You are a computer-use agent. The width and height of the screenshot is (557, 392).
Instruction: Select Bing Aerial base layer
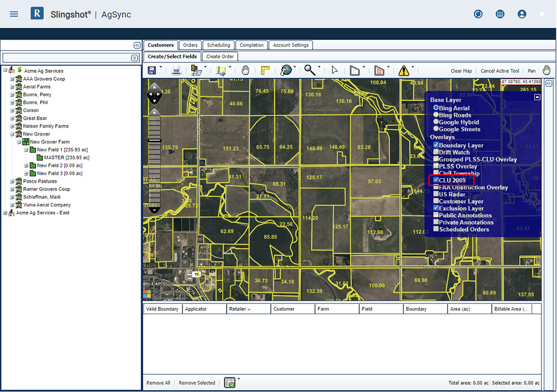click(x=436, y=107)
